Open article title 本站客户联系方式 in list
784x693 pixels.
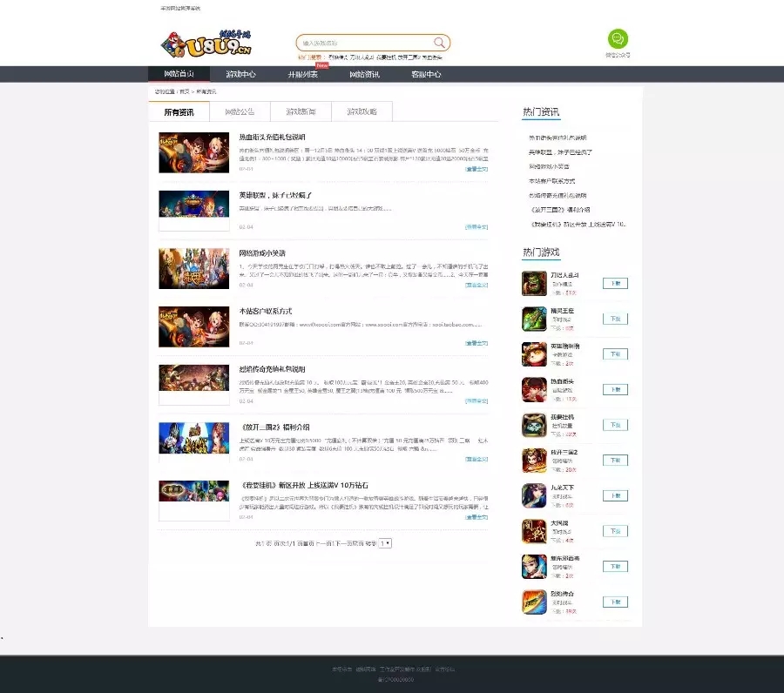click(x=266, y=311)
